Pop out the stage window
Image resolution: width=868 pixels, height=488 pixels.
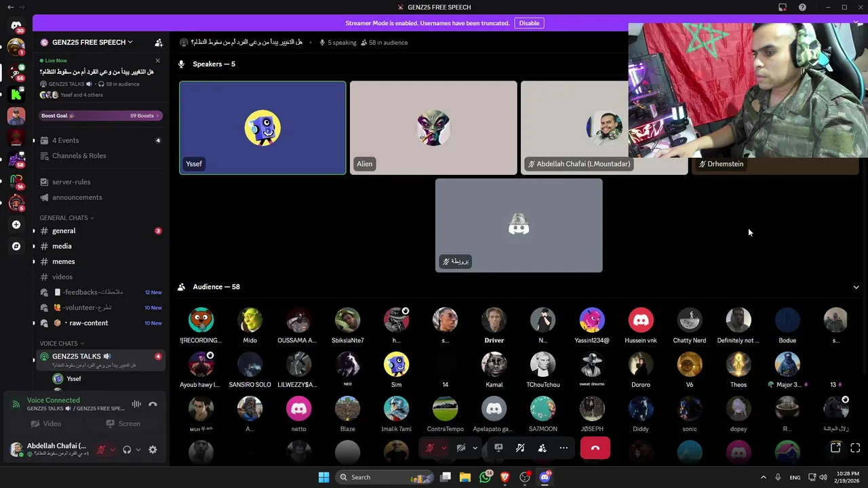[835, 448]
